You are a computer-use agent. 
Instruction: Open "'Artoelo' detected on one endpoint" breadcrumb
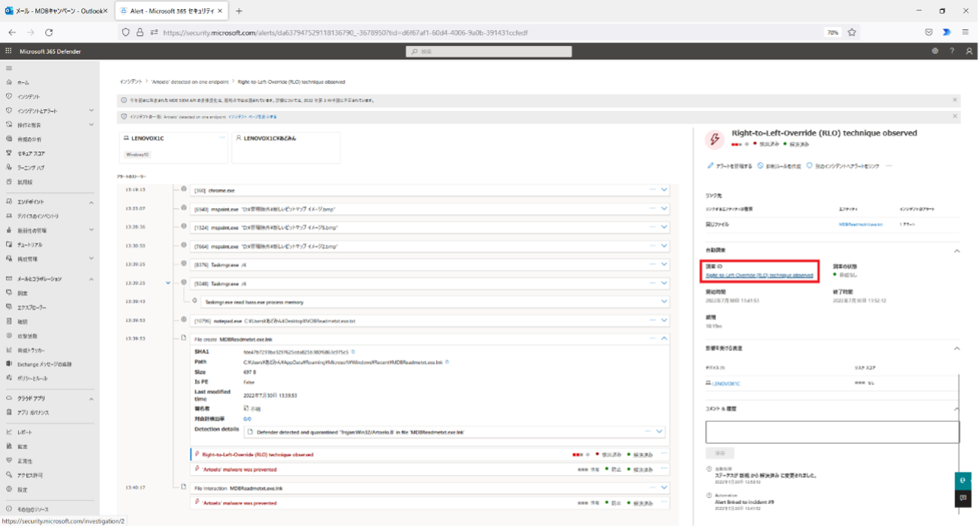click(x=188, y=81)
